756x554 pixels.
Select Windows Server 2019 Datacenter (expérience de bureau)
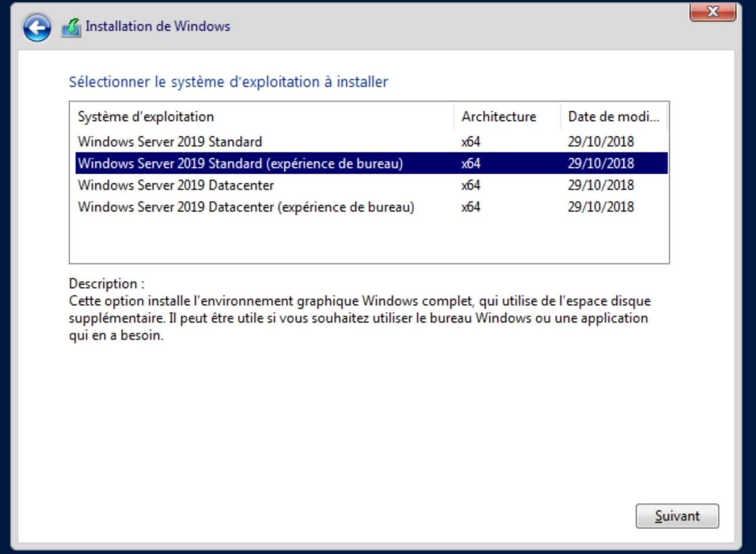pos(371,206)
